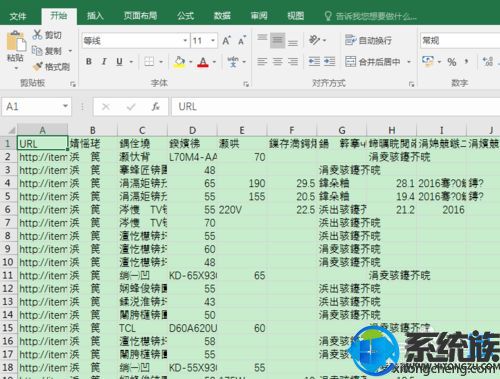Open the font name dropdown
500x379 pixels.
185,41
